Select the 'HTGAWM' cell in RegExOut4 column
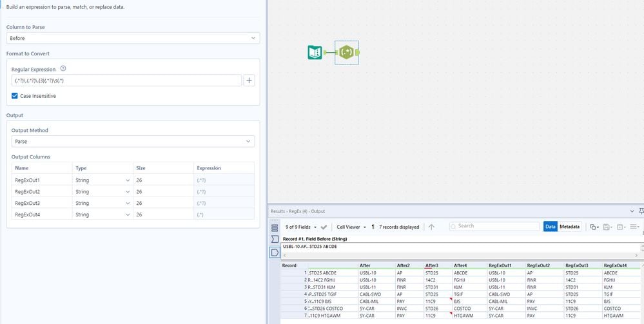The image size is (644, 324). [x=621, y=316]
